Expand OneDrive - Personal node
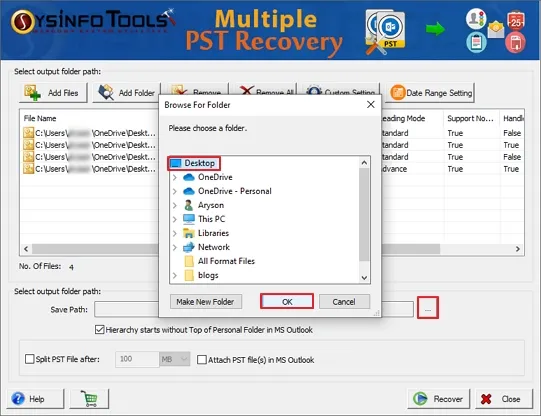The height and width of the screenshot is (416, 541). 175,191
